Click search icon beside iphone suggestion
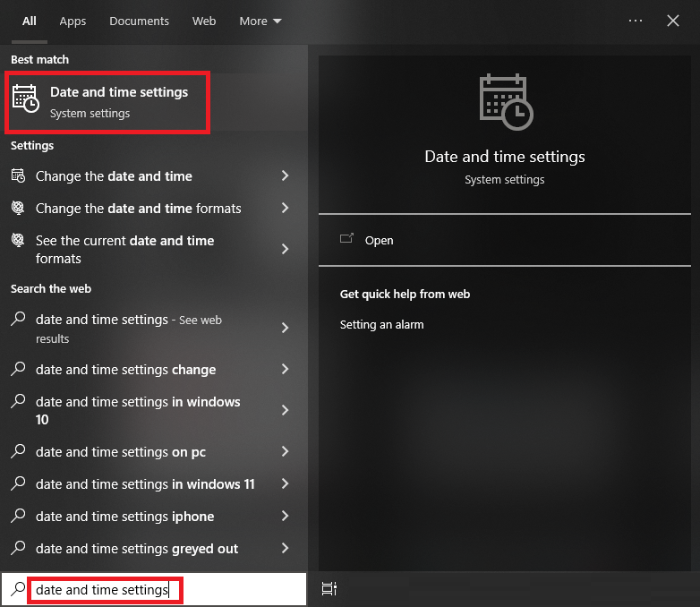The height and width of the screenshot is (607, 700). tap(18, 516)
